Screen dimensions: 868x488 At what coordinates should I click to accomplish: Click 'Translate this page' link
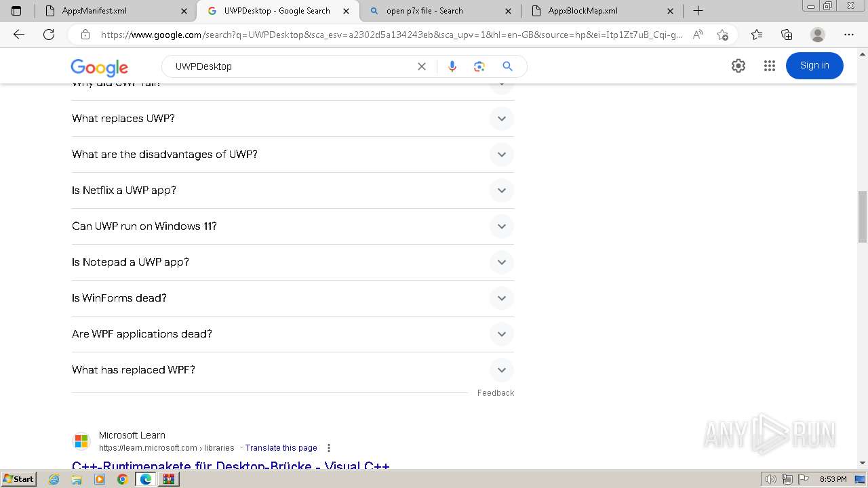click(281, 448)
